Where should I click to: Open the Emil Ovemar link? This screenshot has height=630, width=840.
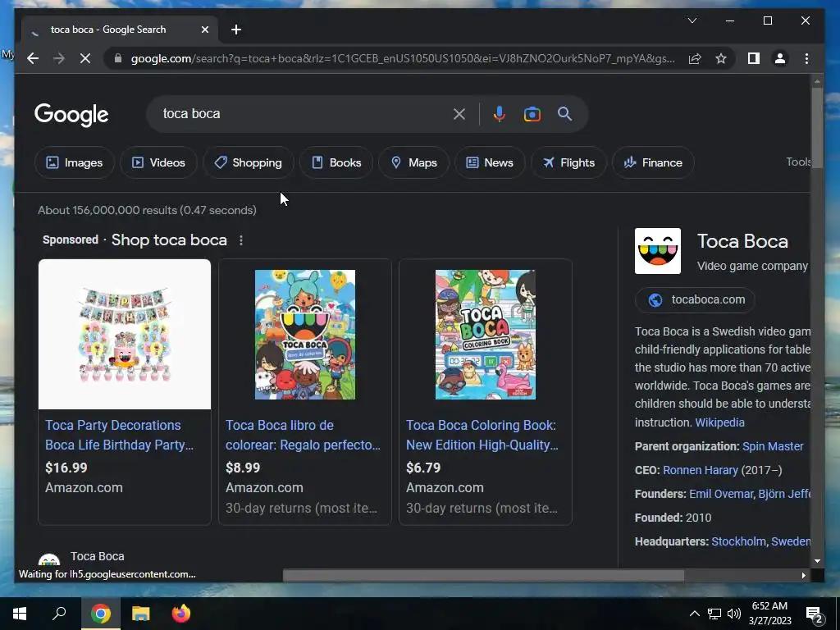[721, 494]
